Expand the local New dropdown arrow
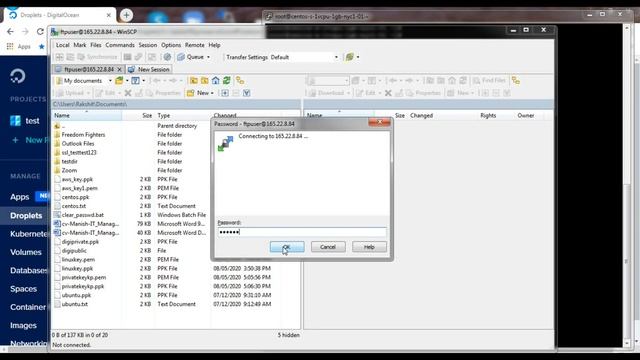Viewport: 640px width, 360px height. (212, 93)
